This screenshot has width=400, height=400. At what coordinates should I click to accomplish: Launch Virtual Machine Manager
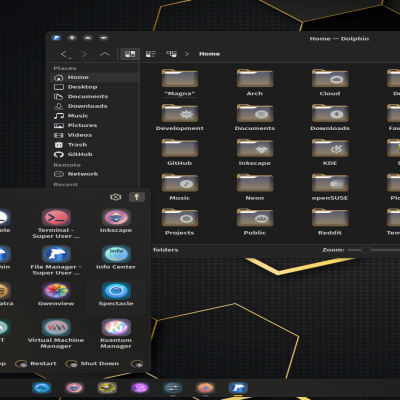tap(56, 334)
